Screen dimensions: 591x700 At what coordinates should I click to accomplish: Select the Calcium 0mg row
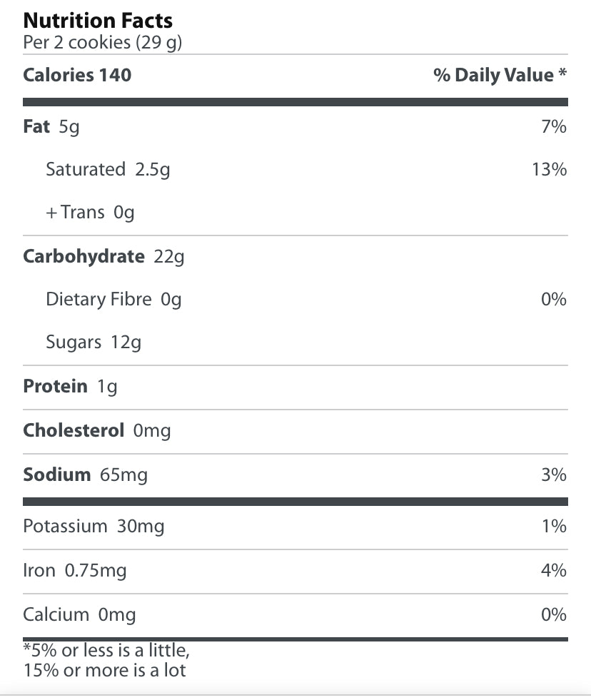click(x=79, y=615)
